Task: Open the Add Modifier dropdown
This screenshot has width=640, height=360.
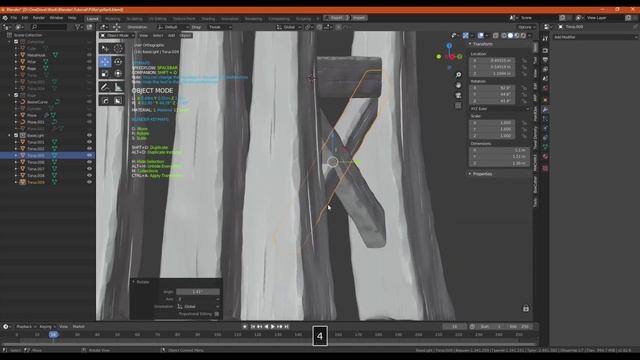Action: [x=595, y=37]
